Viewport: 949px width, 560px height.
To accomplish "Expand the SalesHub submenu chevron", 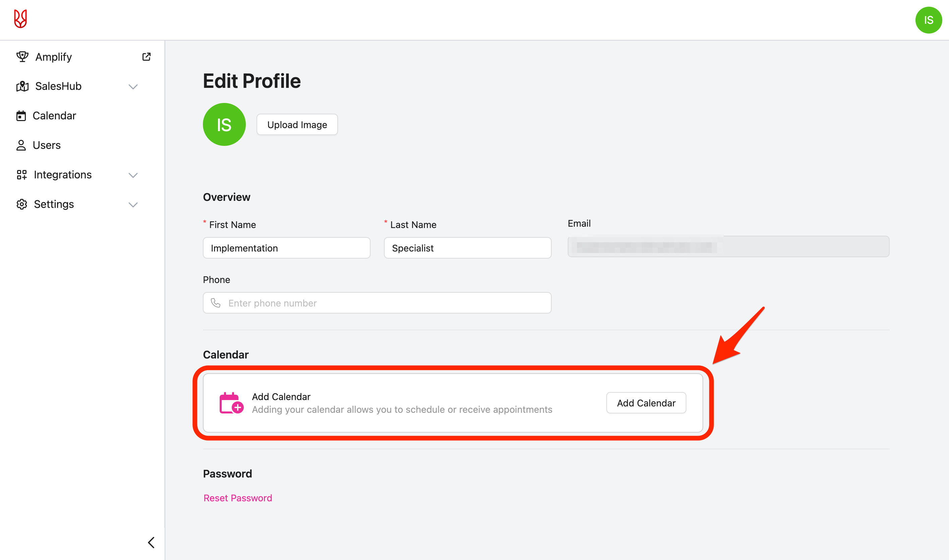I will pyautogui.click(x=133, y=87).
